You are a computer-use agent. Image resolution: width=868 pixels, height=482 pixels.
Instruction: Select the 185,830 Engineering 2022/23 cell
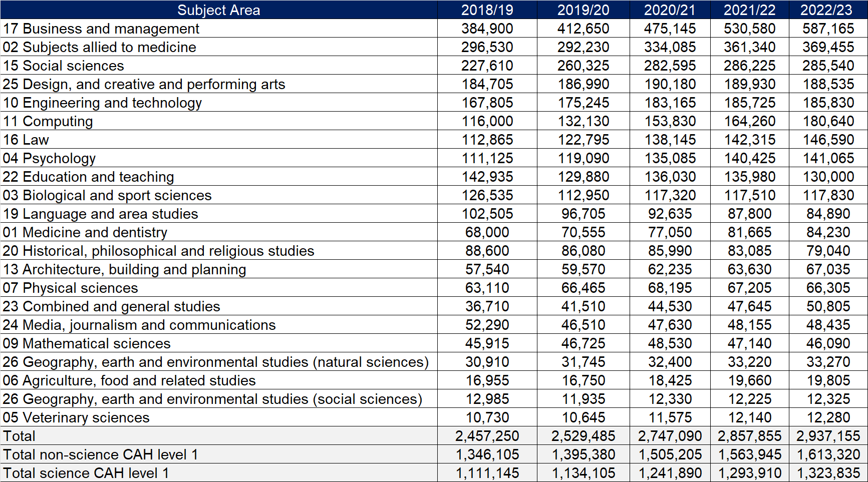click(828, 103)
